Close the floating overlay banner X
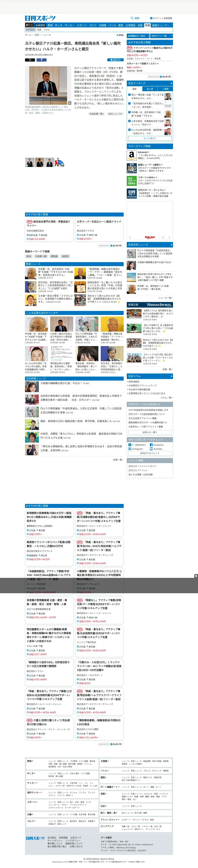The height and width of the screenshot is (868, 198). pyautogui.click(x=196, y=576)
